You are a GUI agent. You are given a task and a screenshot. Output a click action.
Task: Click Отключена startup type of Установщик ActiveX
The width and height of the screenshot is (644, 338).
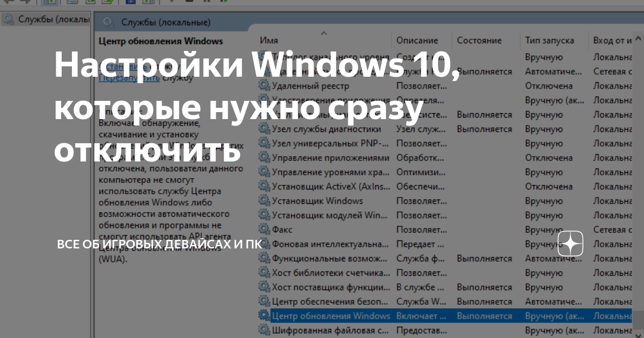tap(549, 187)
